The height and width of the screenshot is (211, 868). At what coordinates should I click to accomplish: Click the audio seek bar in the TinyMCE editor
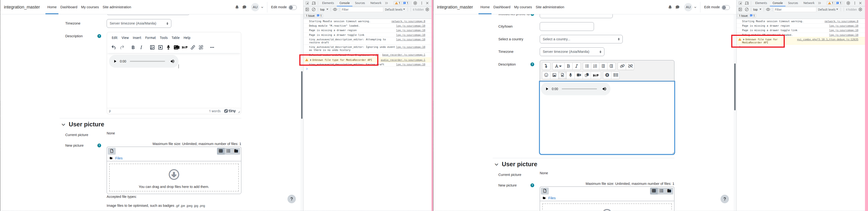tap(147, 62)
